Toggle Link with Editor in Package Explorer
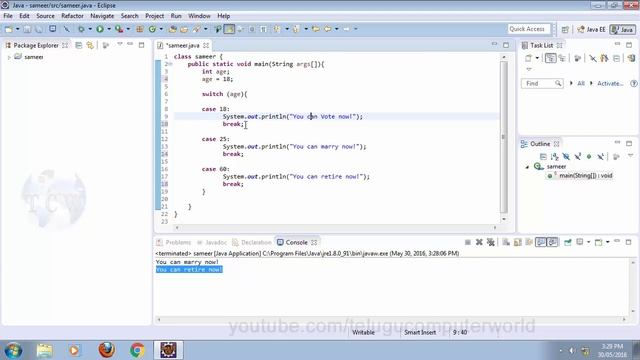Image resolution: width=640 pixels, height=360 pixels. [90, 45]
